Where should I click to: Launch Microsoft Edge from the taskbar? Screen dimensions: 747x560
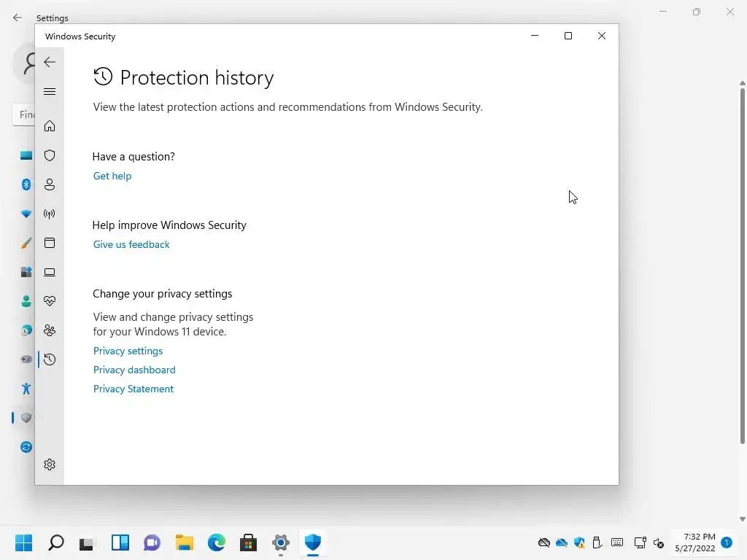pyautogui.click(x=217, y=542)
